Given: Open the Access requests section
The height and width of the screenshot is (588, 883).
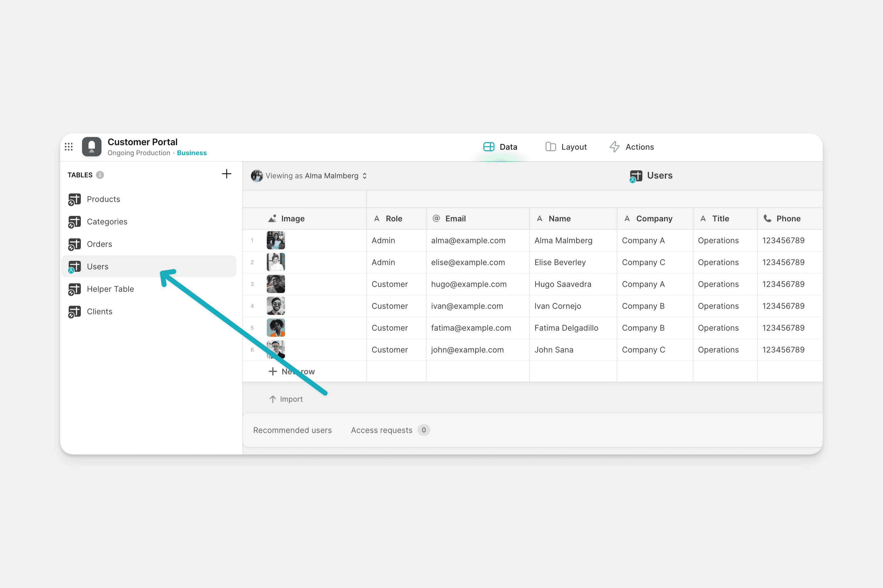Looking at the screenshot, I should click(381, 430).
